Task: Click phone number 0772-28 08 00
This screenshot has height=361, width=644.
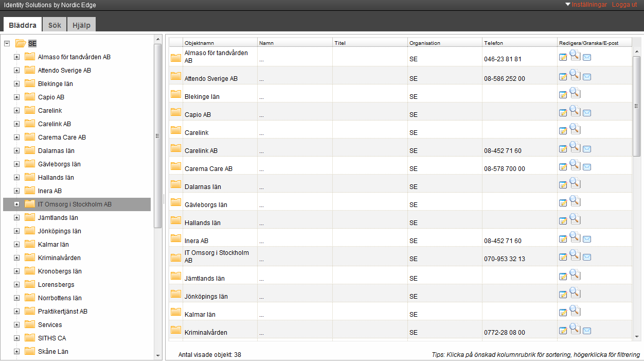Action: coord(505,333)
